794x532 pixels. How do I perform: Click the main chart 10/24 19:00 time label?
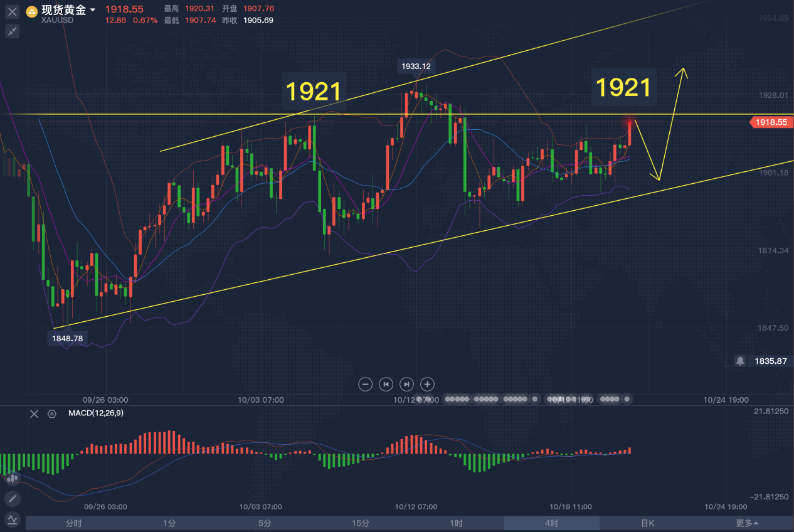(x=725, y=400)
